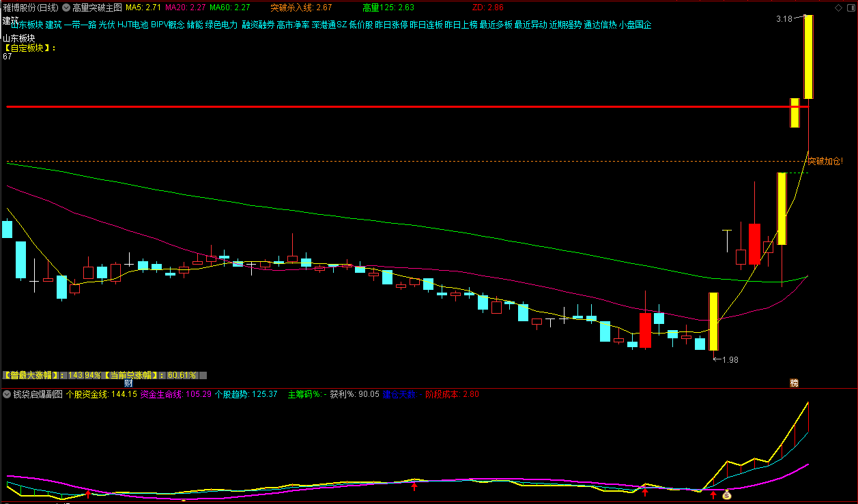Expand the 钱袋启爆副图 sub-chart indicator menu
Screen dimensions: 858x504
pos(8,394)
